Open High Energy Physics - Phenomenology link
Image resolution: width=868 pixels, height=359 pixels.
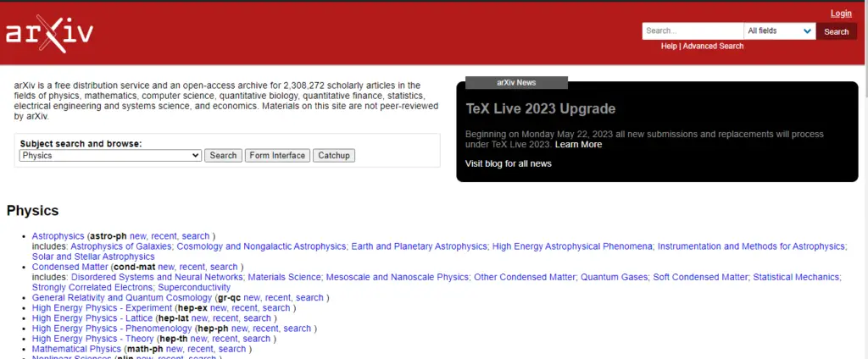113,329
